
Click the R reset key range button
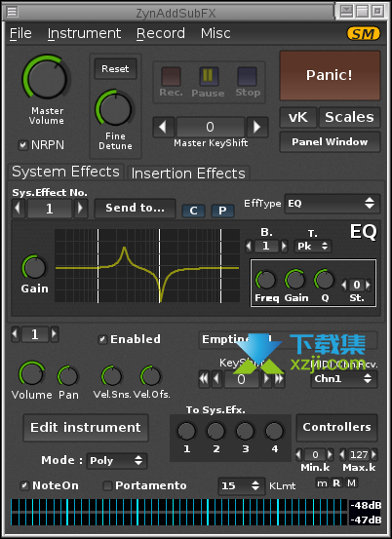pyautogui.click(x=336, y=483)
